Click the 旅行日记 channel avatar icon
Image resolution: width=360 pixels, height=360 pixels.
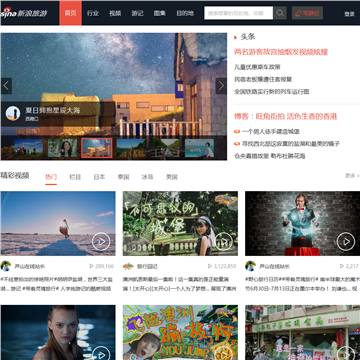point(128,266)
